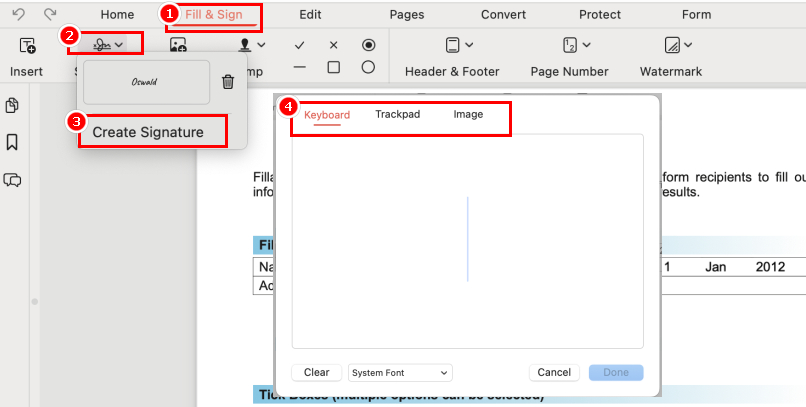
Task: Click the Redo arrow icon
Action: point(49,15)
